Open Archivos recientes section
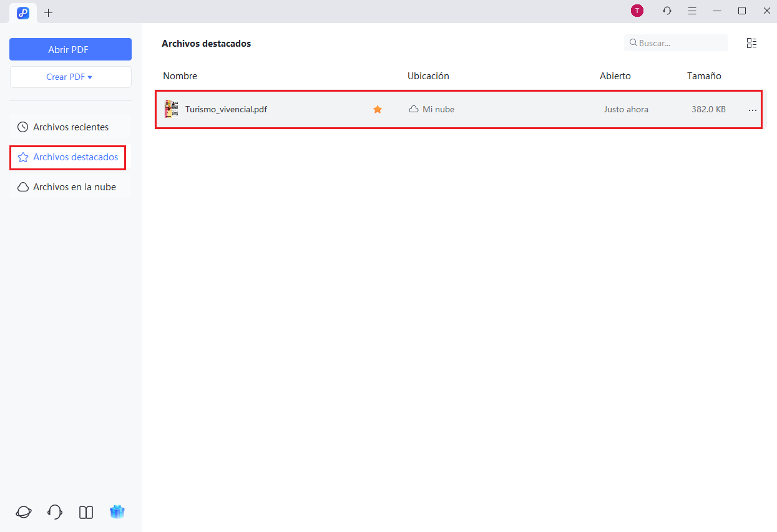The width and height of the screenshot is (777, 532). point(71,127)
